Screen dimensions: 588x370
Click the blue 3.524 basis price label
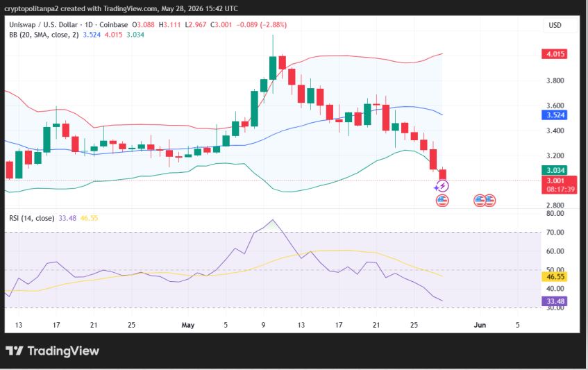[555, 115]
